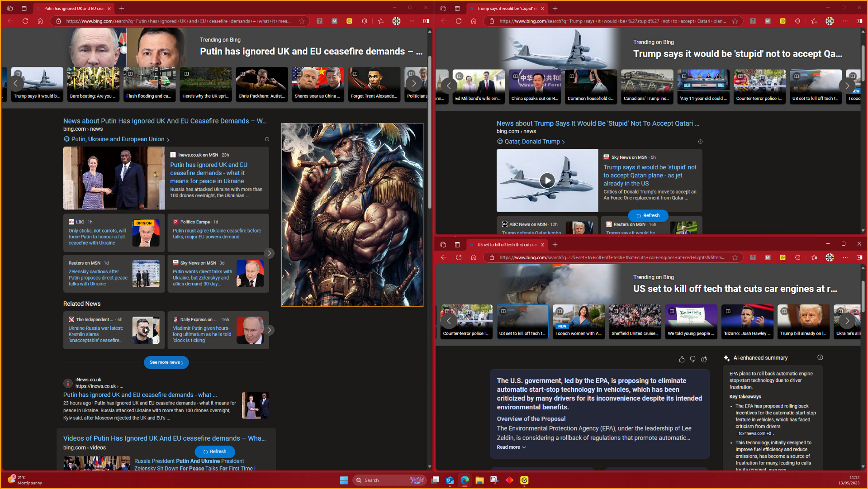The height and width of the screenshot is (489, 868).
Task: Reload the page in the Trump window
Action: tap(459, 21)
